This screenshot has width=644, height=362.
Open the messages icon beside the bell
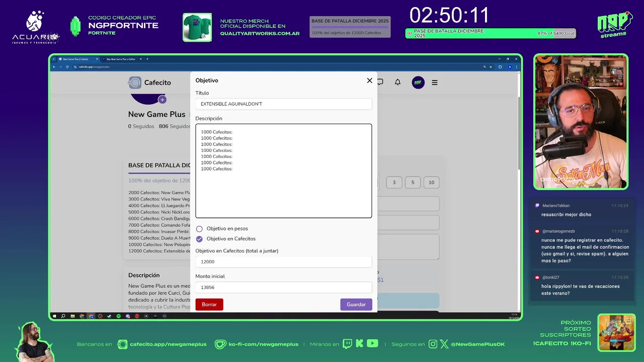pyautogui.click(x=380, y=82)
